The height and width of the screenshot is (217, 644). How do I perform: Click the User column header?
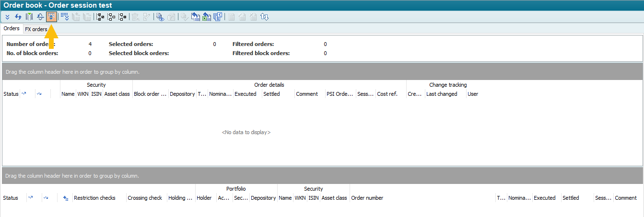(473, 94)
